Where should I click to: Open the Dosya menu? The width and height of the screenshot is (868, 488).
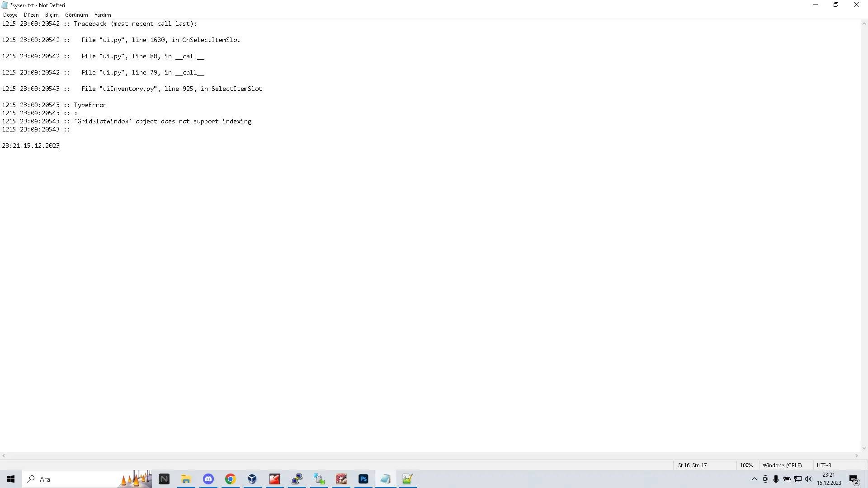(10, 15)
